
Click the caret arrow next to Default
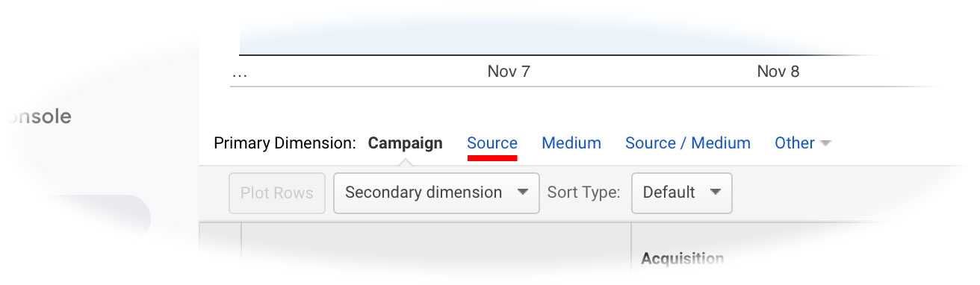pyautogui.click(x=716, y=192)
